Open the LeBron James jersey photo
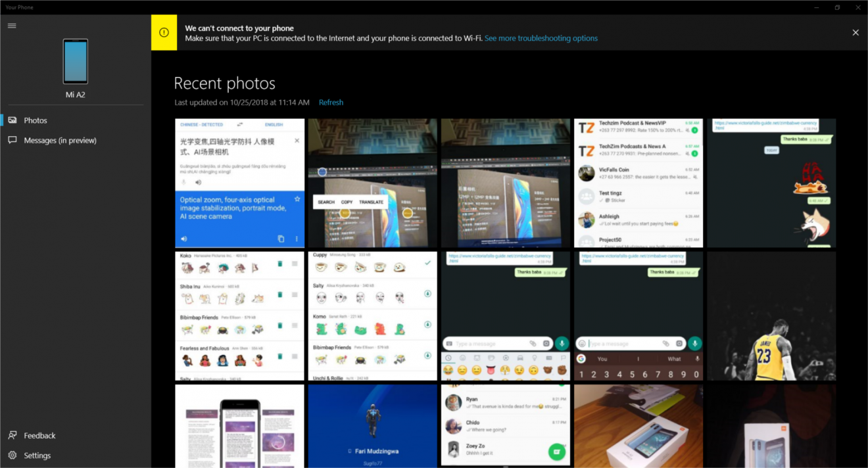Screen dimensions: 868x468 [x=771, y=315]
